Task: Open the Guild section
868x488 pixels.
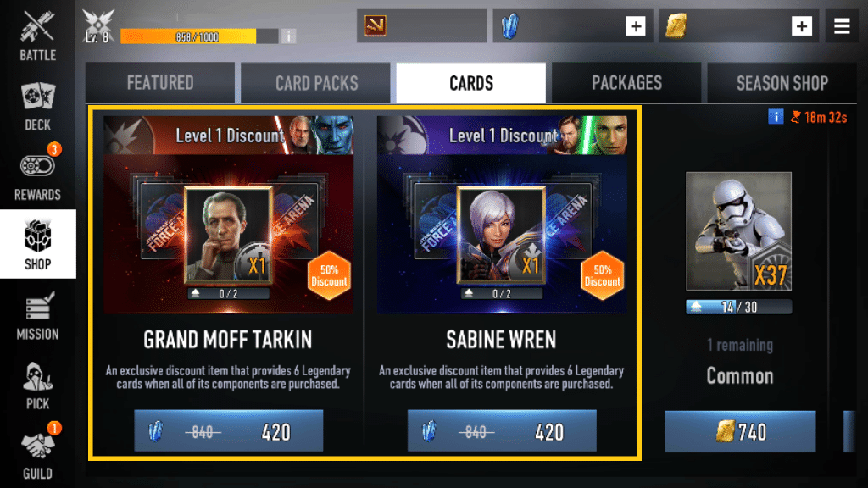Action: pos(37,452)
